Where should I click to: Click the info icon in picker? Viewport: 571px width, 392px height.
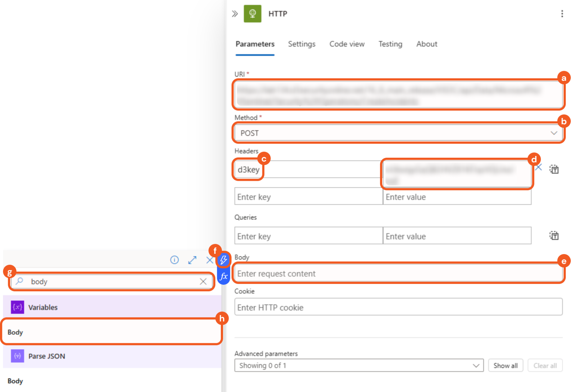pos(174,260)
